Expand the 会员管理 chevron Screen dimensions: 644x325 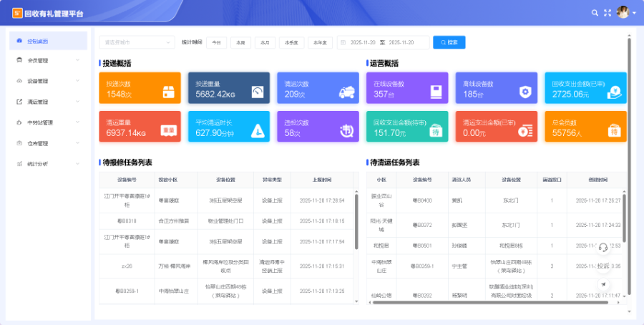pos(77,60)
